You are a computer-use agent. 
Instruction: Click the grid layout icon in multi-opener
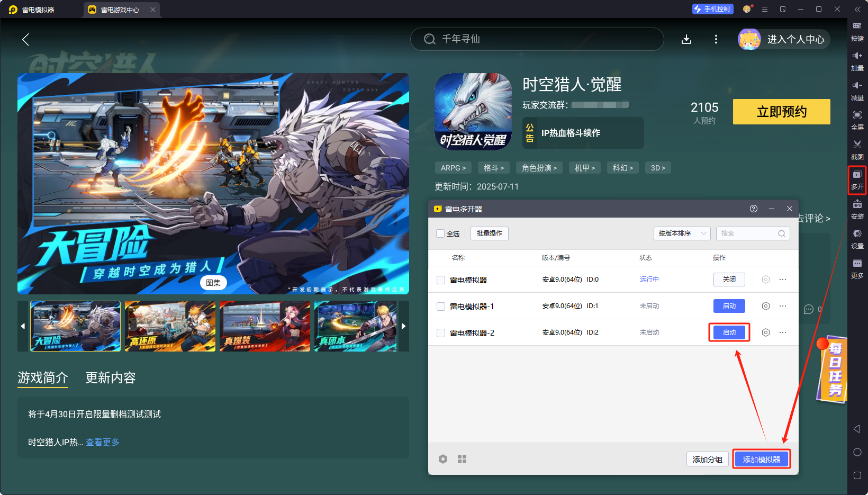462,459
